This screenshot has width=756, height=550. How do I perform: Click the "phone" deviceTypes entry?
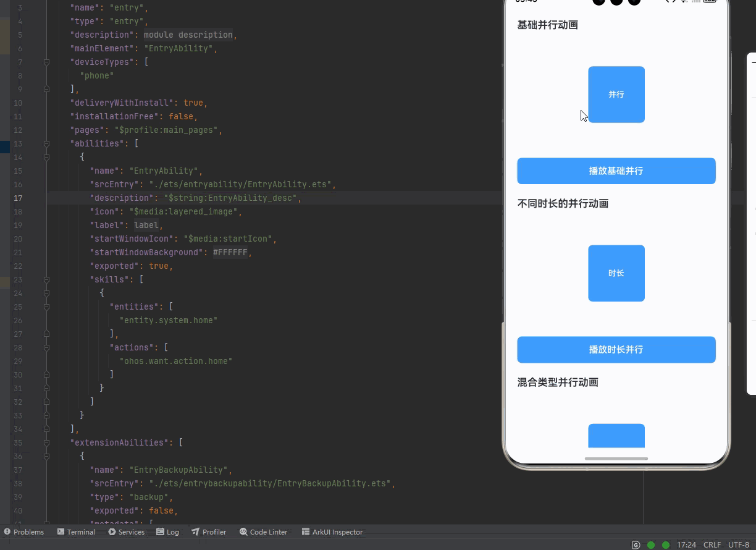click(97, 75)
